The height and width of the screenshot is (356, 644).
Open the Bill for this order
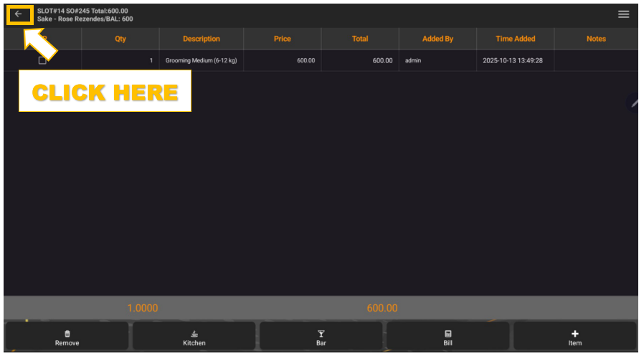click(448, 337)
